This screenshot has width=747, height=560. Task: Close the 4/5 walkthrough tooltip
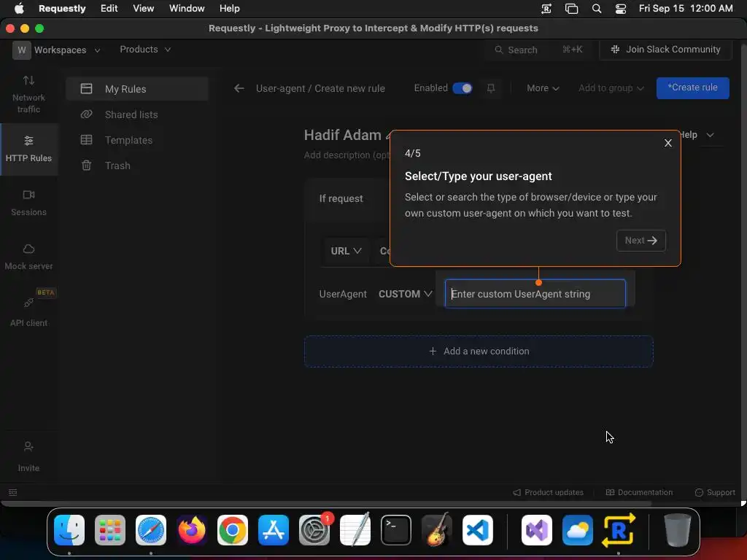coord(668,143)
